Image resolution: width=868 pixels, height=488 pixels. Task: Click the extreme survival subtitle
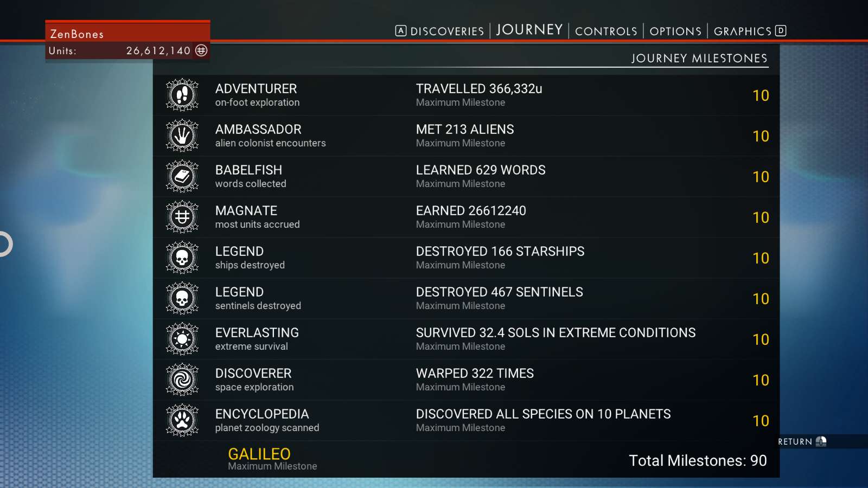[x=252, y=346]
